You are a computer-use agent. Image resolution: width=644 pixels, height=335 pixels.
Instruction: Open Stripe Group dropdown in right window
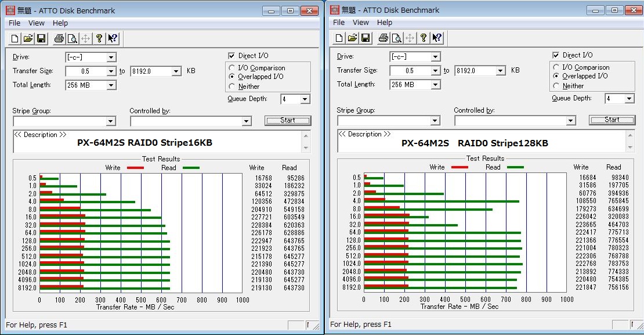[435, 120]
